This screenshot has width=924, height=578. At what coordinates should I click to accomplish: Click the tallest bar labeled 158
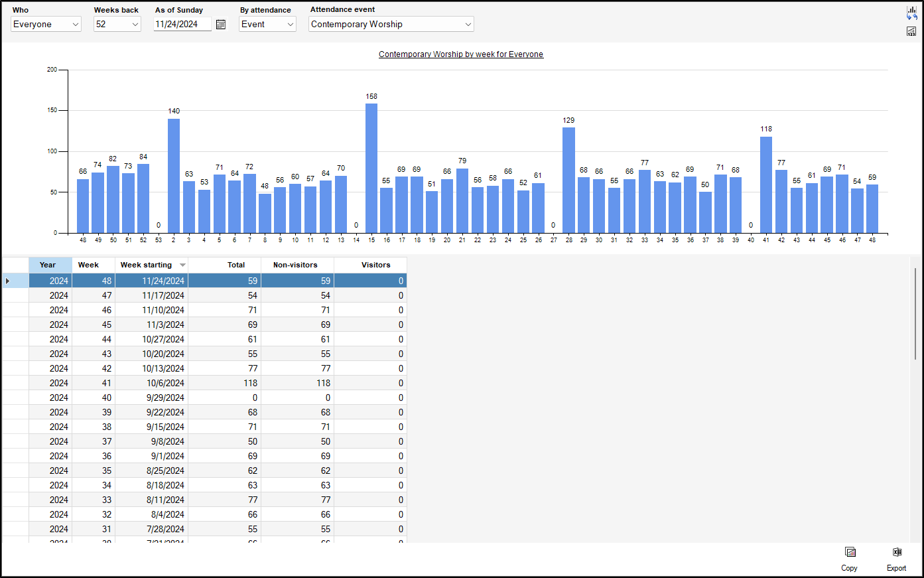371,168
